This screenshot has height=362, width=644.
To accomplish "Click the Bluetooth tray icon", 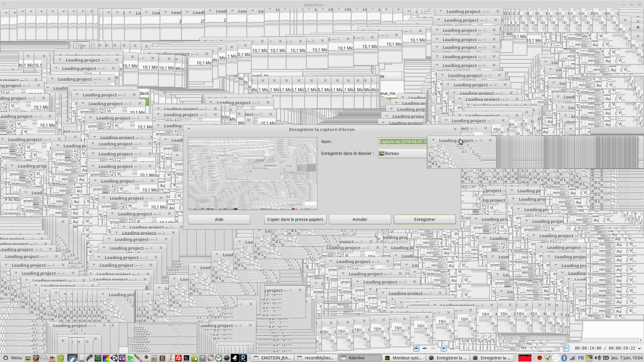I will (564, 358).
